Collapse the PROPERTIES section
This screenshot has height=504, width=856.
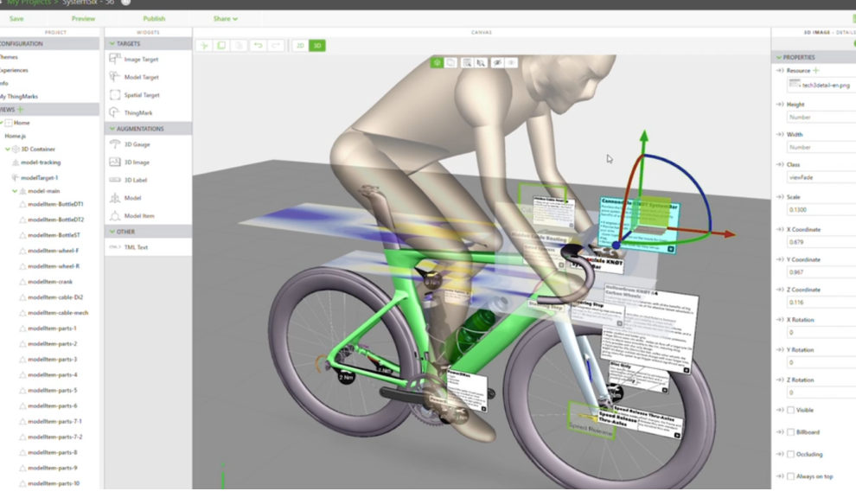tap(779, 57)
